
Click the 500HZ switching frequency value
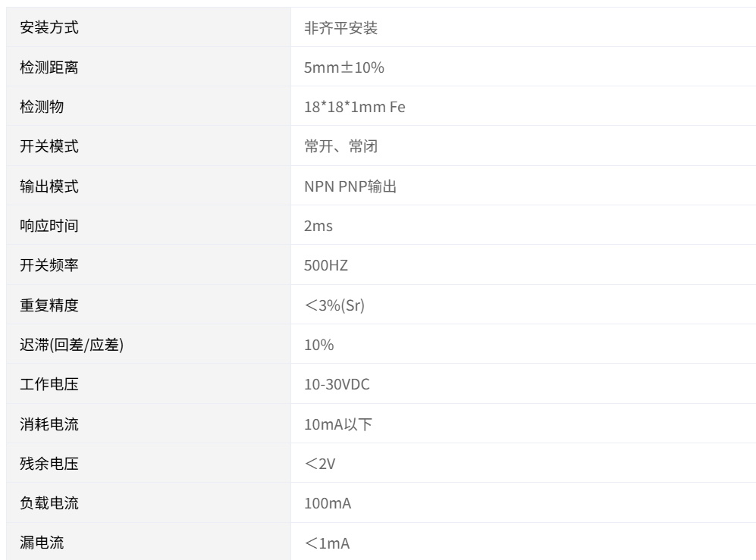(325, 265)
